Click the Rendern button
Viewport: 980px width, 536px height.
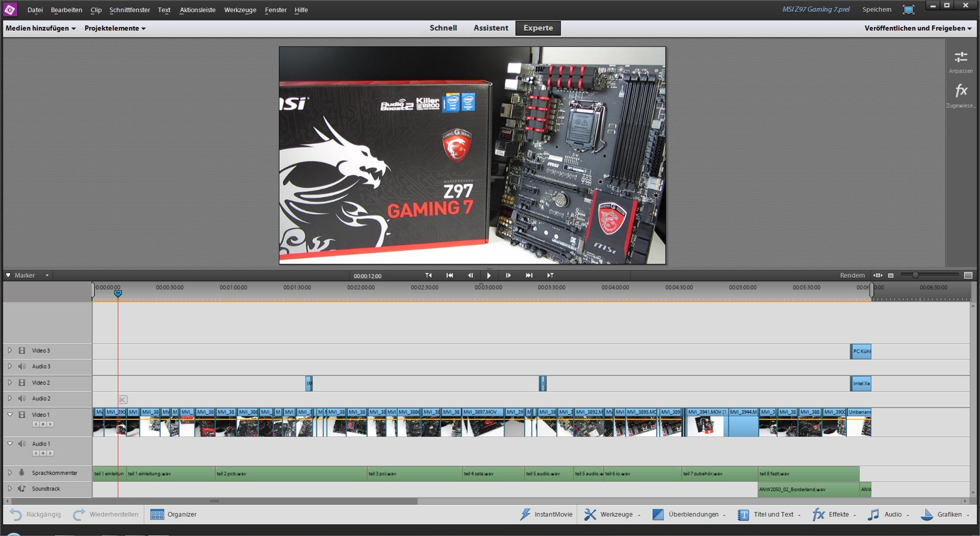852,275
